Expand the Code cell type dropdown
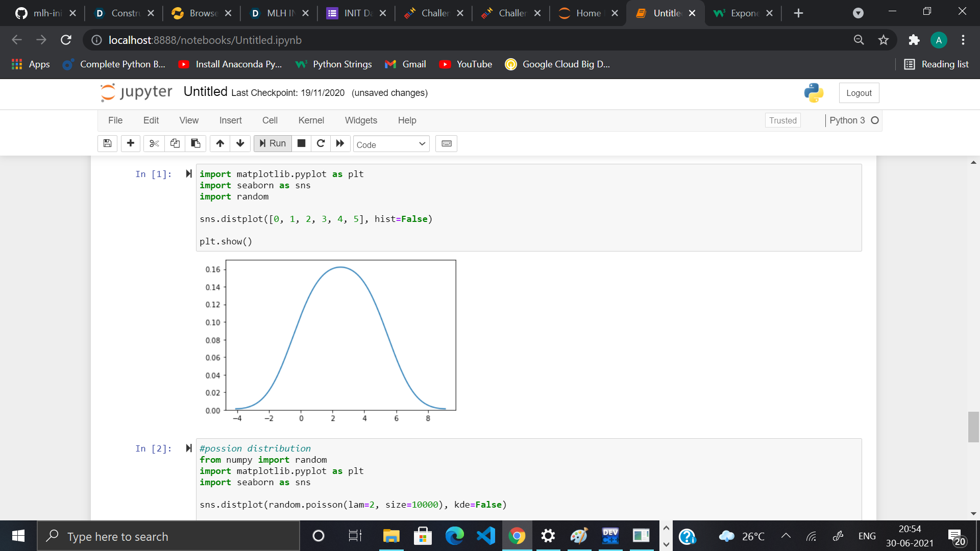The width and height of the screenshot is (980, 551). (x=391, y=144)
